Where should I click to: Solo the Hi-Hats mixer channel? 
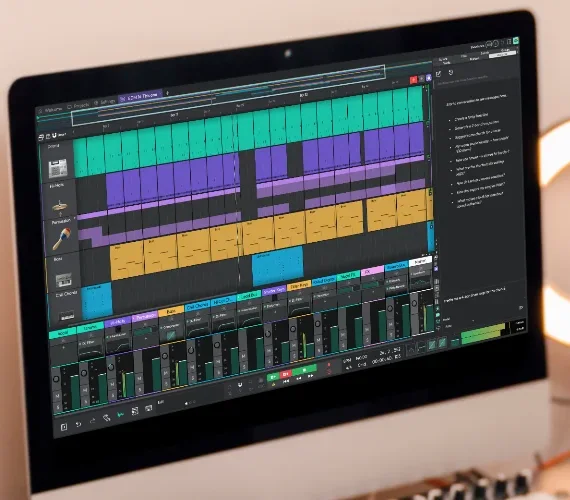113,394
